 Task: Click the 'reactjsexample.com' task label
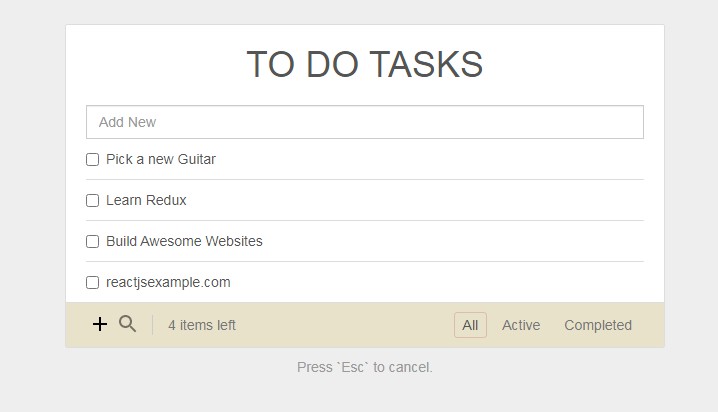(x=168, y=282)
